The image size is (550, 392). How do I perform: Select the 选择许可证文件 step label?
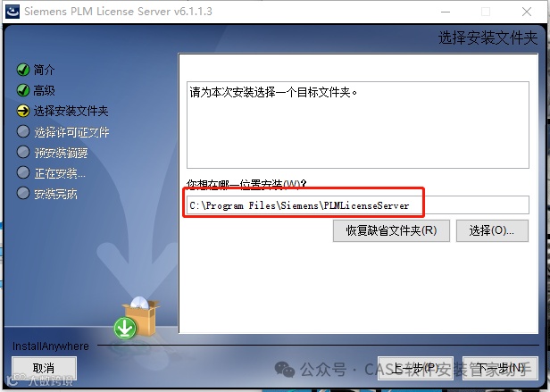[x=71, y=132]
